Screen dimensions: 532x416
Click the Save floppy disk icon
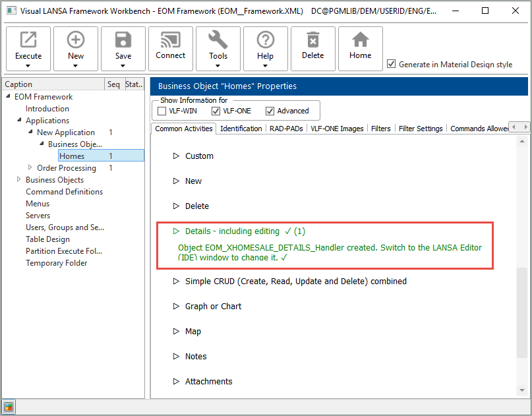(x=123, y=40)
